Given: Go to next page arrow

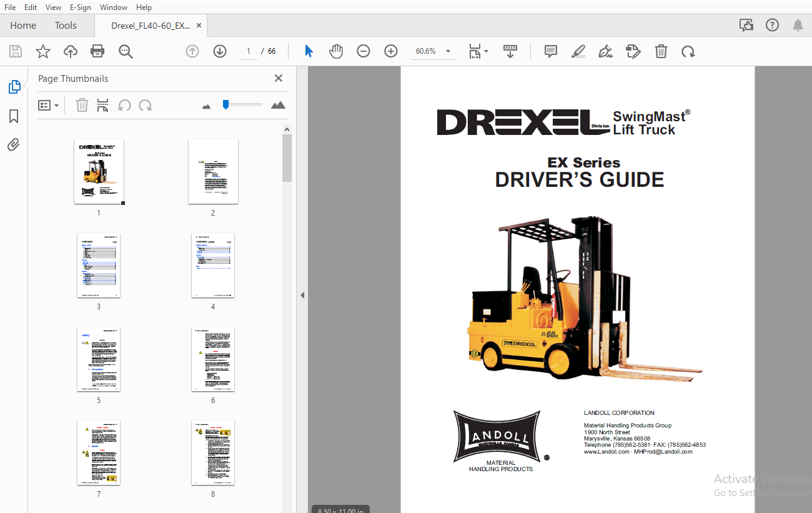Looking at the screenshot, I should tap(220, 51).
